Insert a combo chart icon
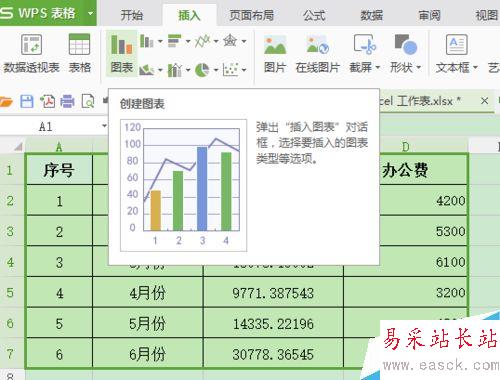The image size is (500, 380). click(175, 70)
